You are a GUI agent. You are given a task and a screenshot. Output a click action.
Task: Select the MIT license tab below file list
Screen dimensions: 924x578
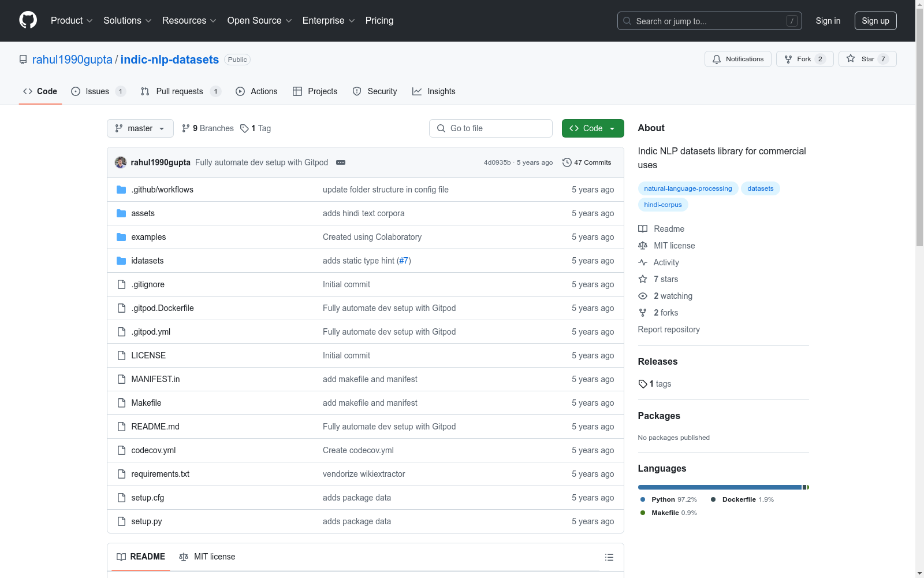207,557
